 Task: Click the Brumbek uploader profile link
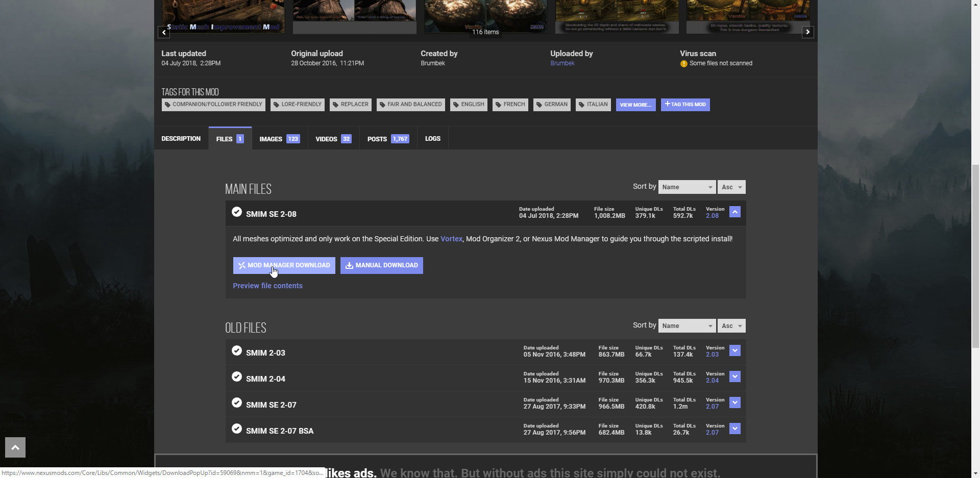coord(562,63)
